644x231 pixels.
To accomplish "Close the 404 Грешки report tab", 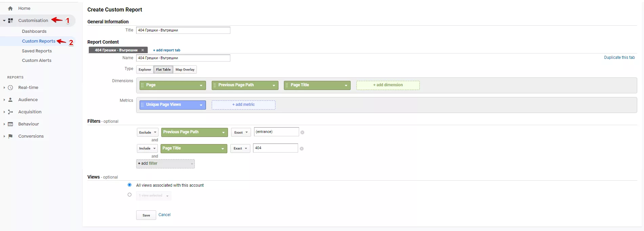I will click(x=143, y=50).
